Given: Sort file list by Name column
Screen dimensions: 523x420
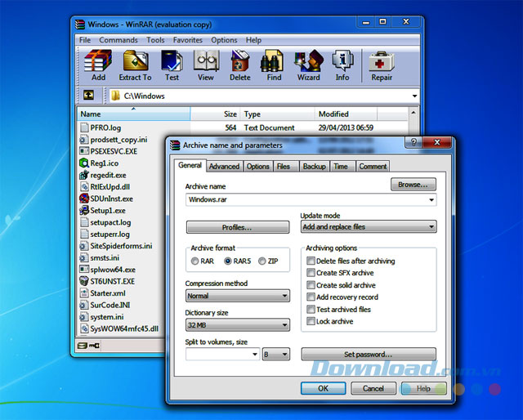Looking at the screenshot, I should (x=134, y=114).
